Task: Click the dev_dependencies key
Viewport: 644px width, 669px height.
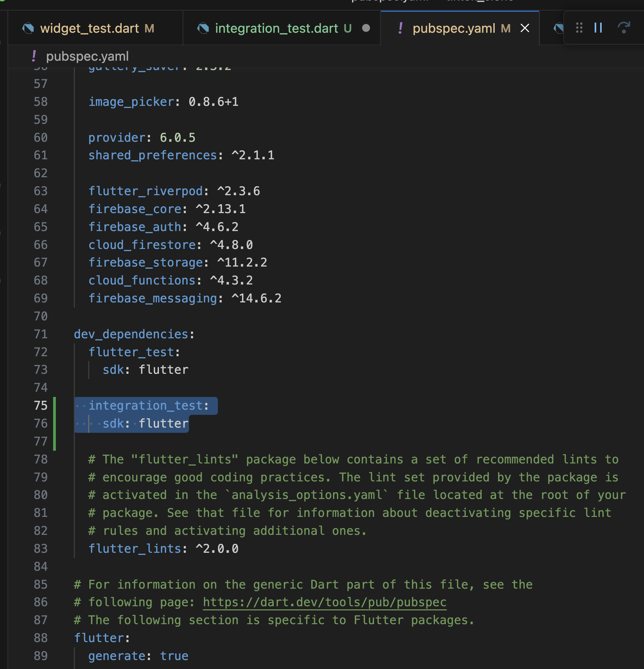Action: (131, 334)
